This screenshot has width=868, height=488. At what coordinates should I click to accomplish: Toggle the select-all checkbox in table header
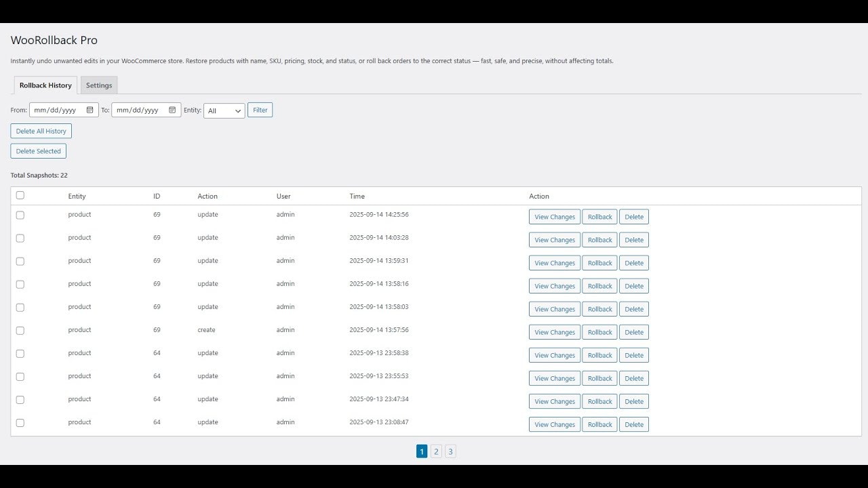[x=20, y=195]
